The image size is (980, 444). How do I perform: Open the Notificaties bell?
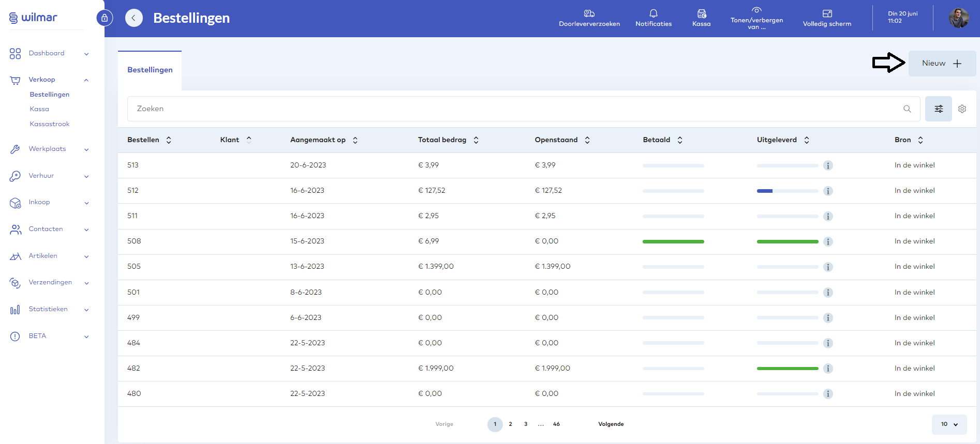[653, 18]
